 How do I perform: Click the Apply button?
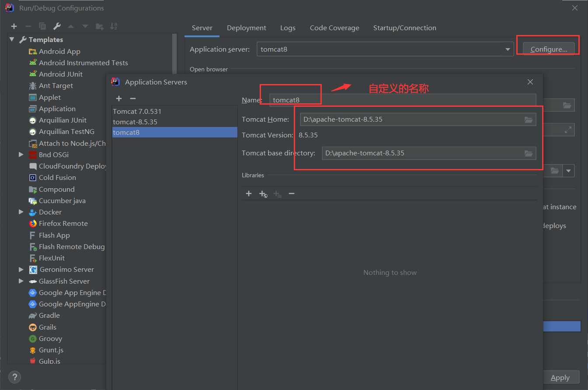pyautogui.click(x=560, y=377)
